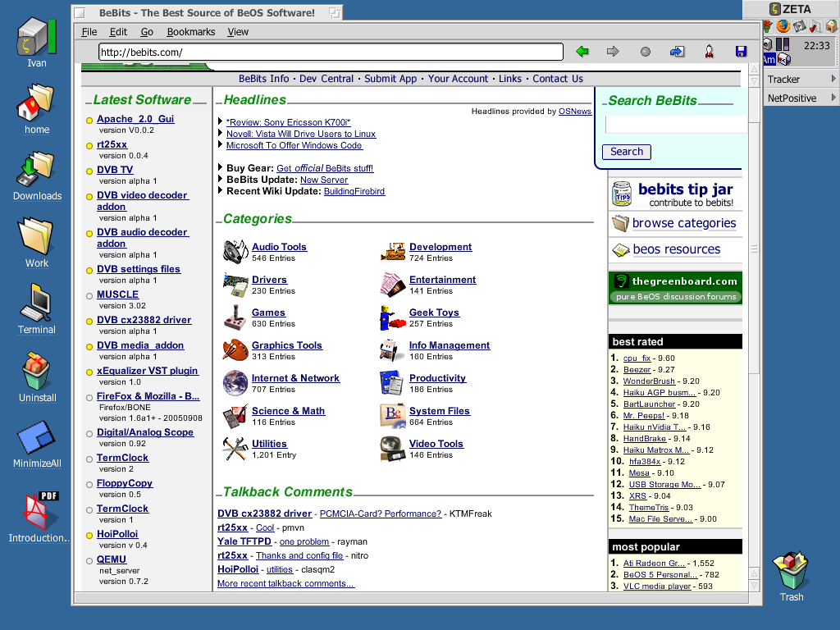Click the triangle beside BeBits Update
The height and width of the screenshot is (630, 840).
coord(220,179)
